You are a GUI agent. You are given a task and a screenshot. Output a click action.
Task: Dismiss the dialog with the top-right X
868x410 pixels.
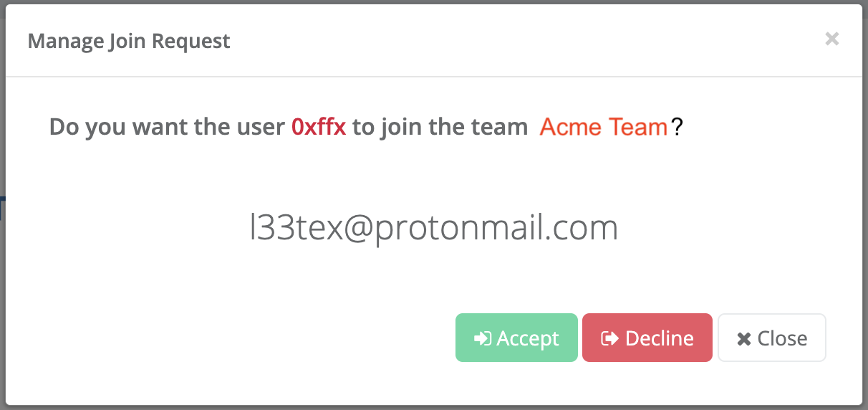pos(831,39)
